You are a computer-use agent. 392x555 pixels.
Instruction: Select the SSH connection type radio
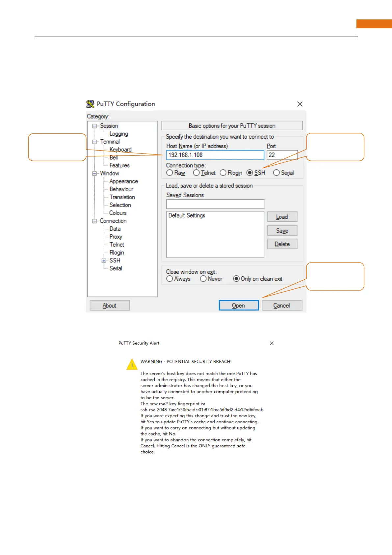click(256, 173)
